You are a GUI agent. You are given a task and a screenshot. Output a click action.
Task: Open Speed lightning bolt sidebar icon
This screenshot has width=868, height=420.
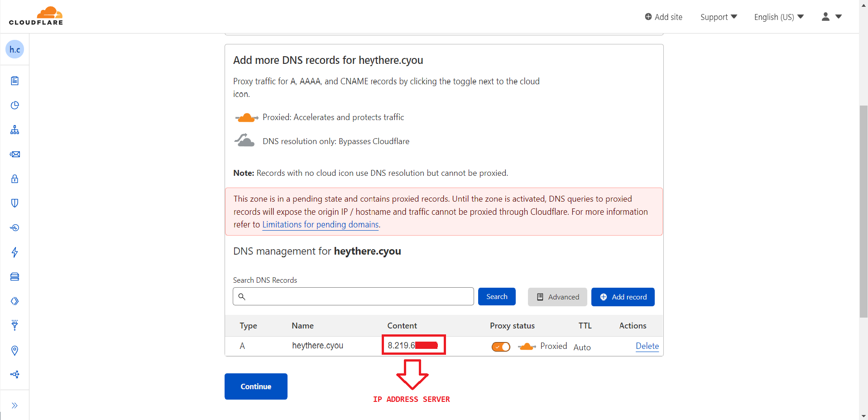click(14, 252)
